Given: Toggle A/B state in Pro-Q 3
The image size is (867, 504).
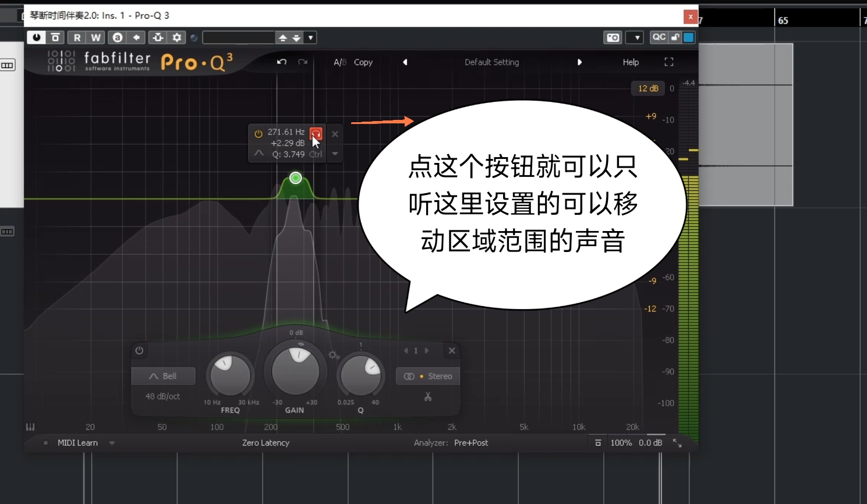Looking at the screenshot, I should (x=340, y=62).
